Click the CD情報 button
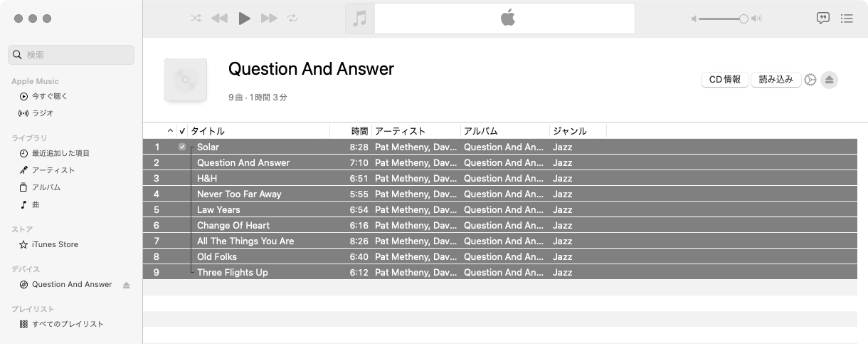 (x=725, y=80)
